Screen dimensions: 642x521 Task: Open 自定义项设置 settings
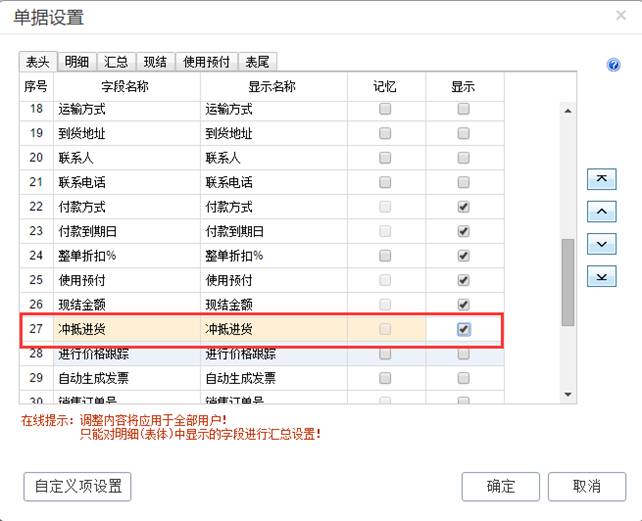pyautogui.click(x=78, y=486)
